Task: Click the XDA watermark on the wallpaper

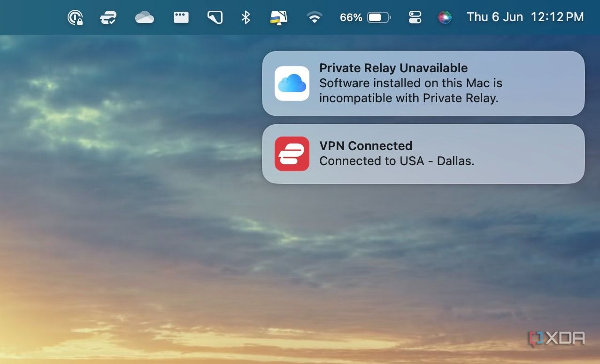Action: (556, 337)
